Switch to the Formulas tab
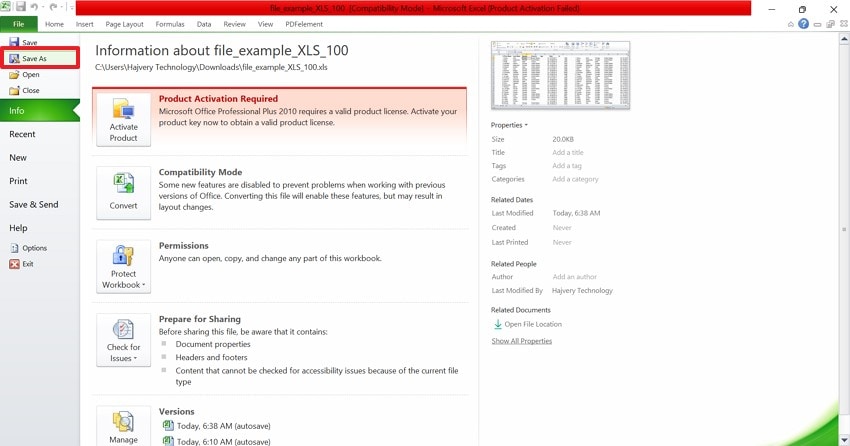This screenshot has height=446, width=850. (170, 24)
